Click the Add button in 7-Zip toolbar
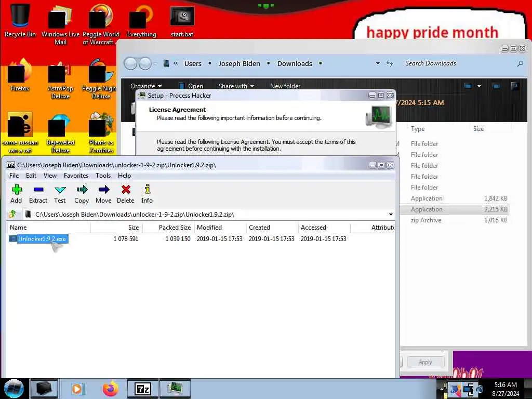 click(x=16, y=194)
